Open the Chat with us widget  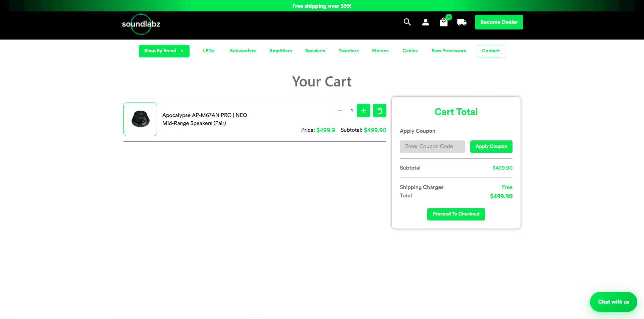click(x=613, y=302)
